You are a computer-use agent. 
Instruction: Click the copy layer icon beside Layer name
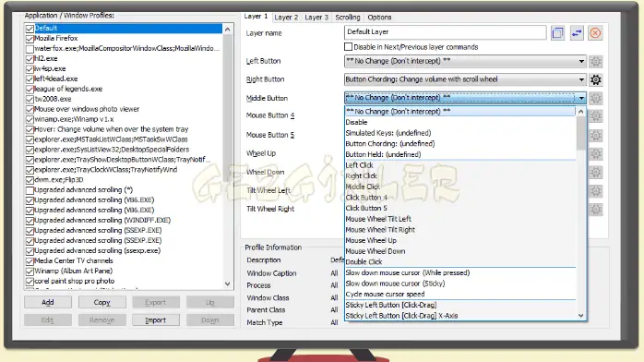coord(557,33)
